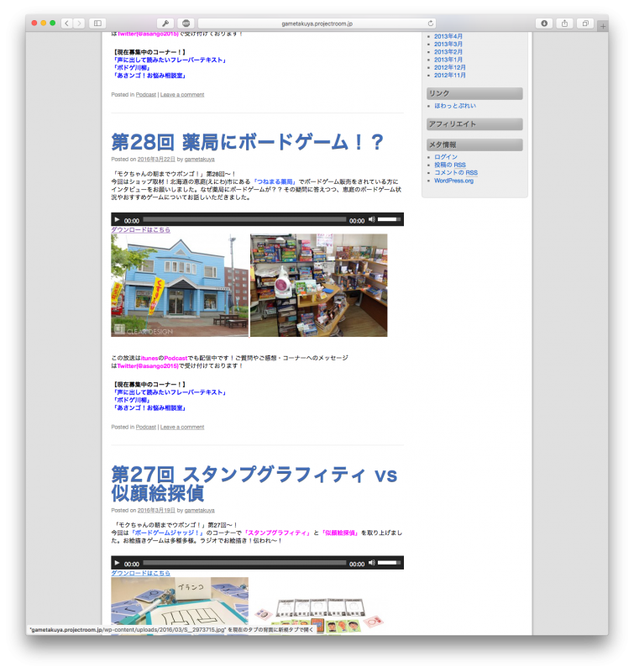Click the ログイン link in メタ情報

tap(446, 157)
